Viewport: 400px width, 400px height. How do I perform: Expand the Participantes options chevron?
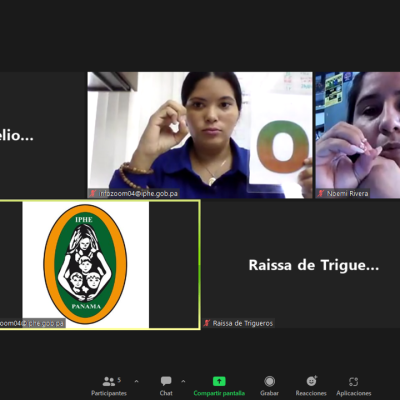click(136, 381)
